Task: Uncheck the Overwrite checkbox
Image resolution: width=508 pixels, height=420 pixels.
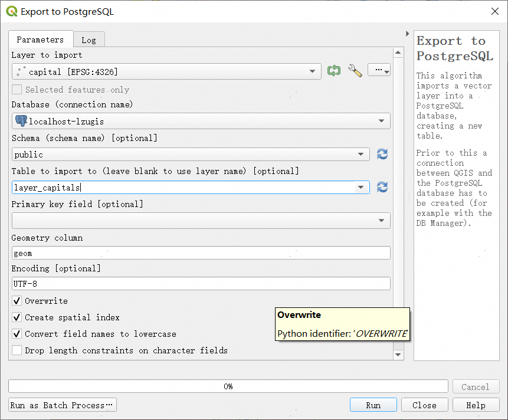Action: (x=17, y=301)
